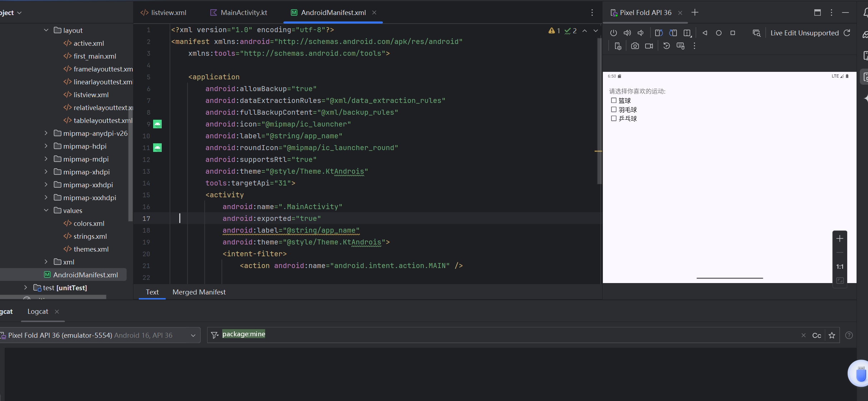Expand the test [unitTest] folder
Viewport: 868px width, 401px height.
[x=25, y=288]
